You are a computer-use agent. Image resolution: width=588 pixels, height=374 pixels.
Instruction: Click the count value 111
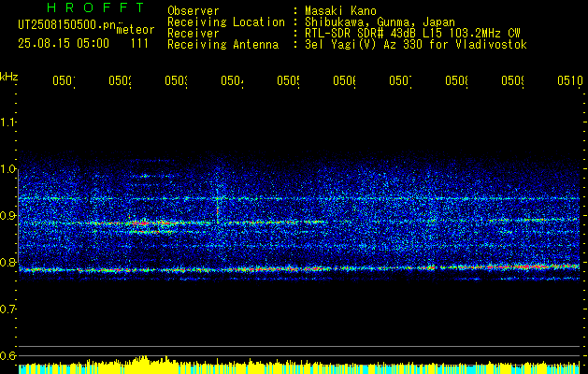[x=139, y=44]
